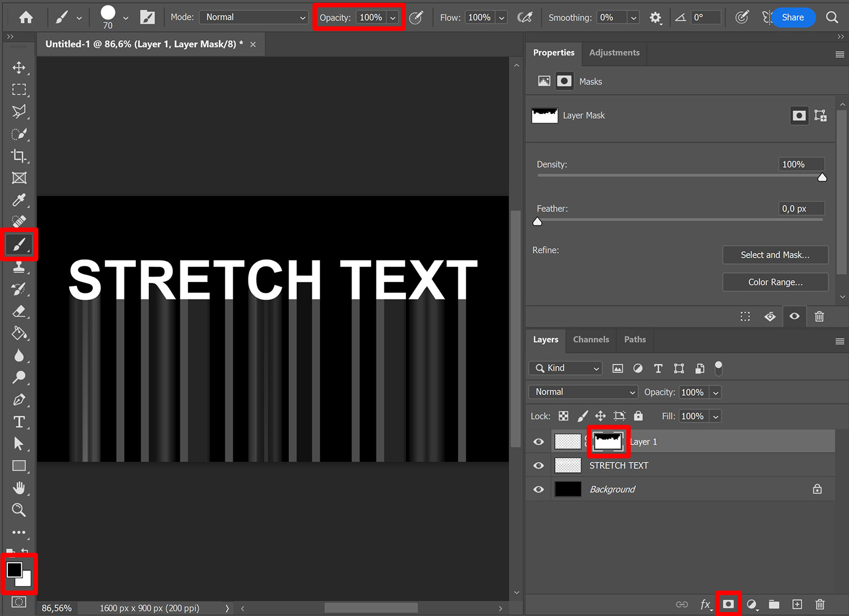Expand the brush Opacity dropdown
The height and width of the screenshot is (616, 849).
tap(393, 17)
